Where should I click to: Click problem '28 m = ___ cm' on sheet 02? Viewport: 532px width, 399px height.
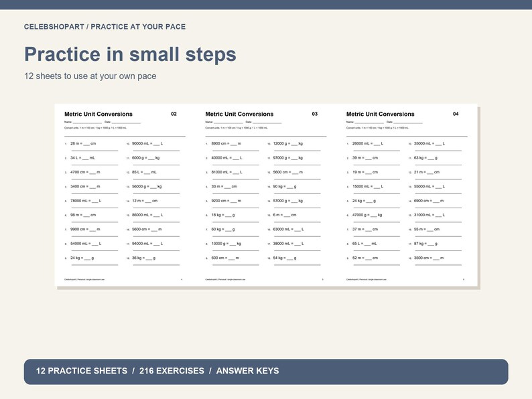(83, 143)
